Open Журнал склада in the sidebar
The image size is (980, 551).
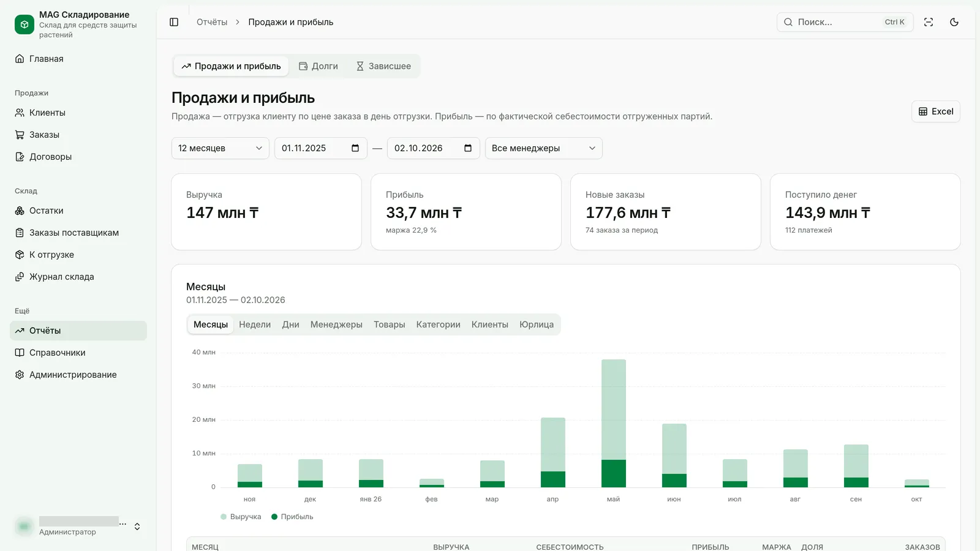pos(78,277)
